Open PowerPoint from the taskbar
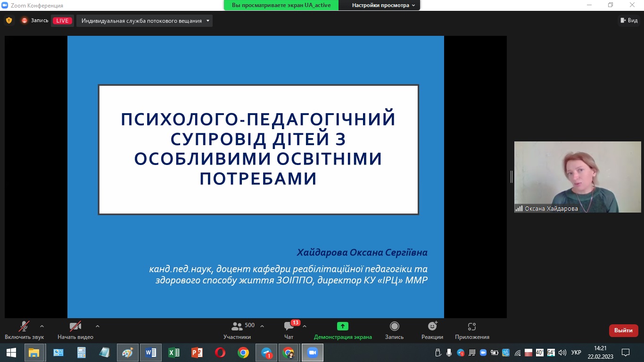The width and height of the screenshot is (644, 362). pos(197,353)
